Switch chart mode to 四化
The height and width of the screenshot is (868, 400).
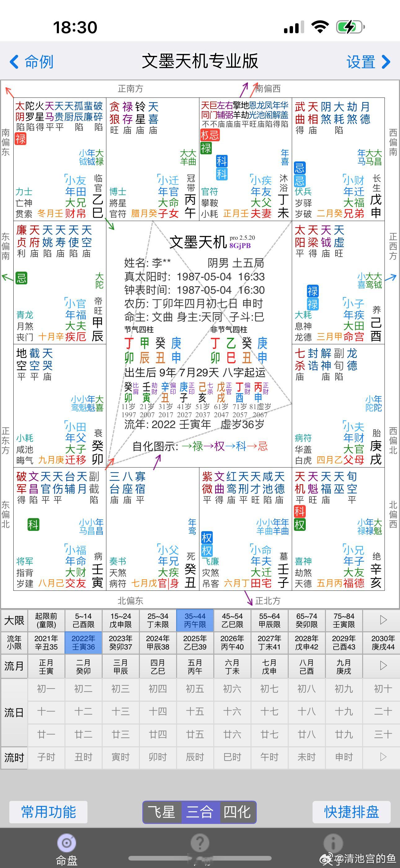pyautogui.click(x=238, y=812)
